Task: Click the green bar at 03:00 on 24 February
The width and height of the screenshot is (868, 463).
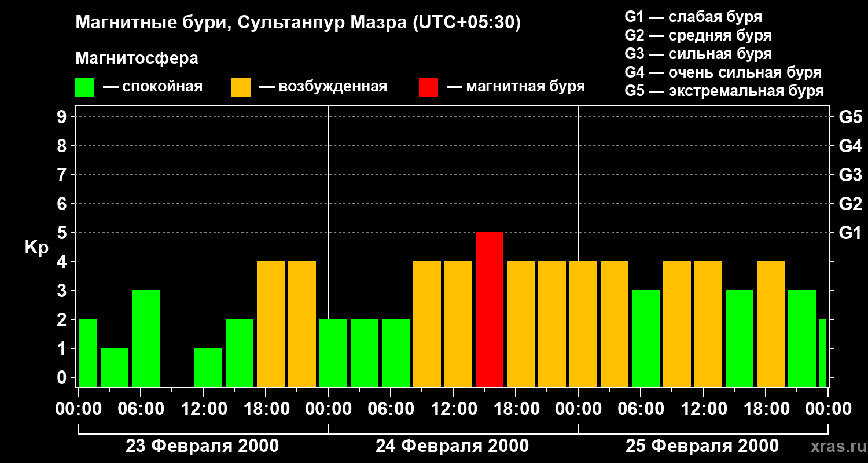Action: [365, 352]
